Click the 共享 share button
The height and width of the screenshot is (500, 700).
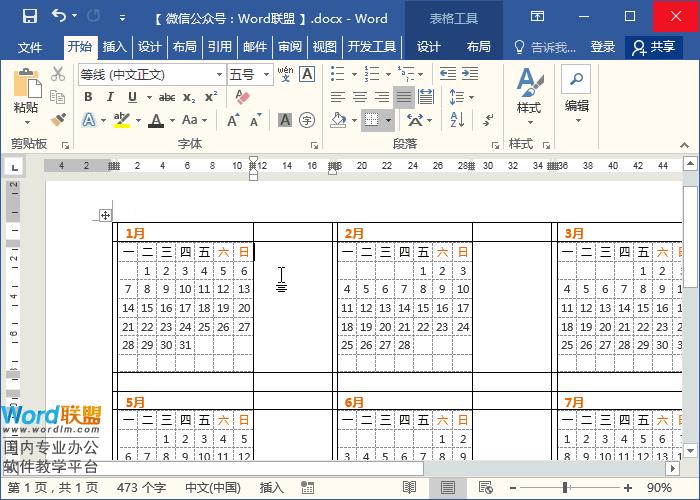[x=653, y=47]
